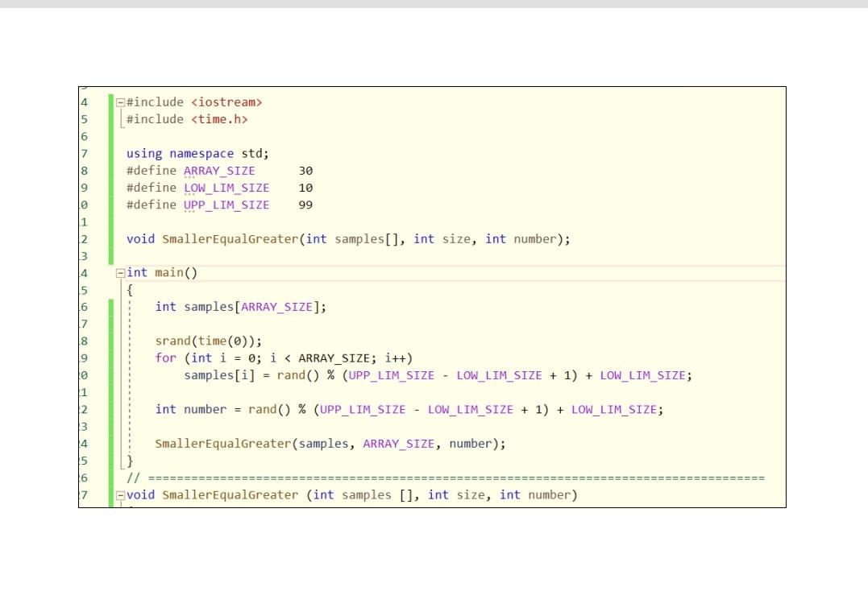This screenshot has height=608, width=868.
Task: Collapse the void SmallerEqualGreater definition fold
Action: point(120,495)
